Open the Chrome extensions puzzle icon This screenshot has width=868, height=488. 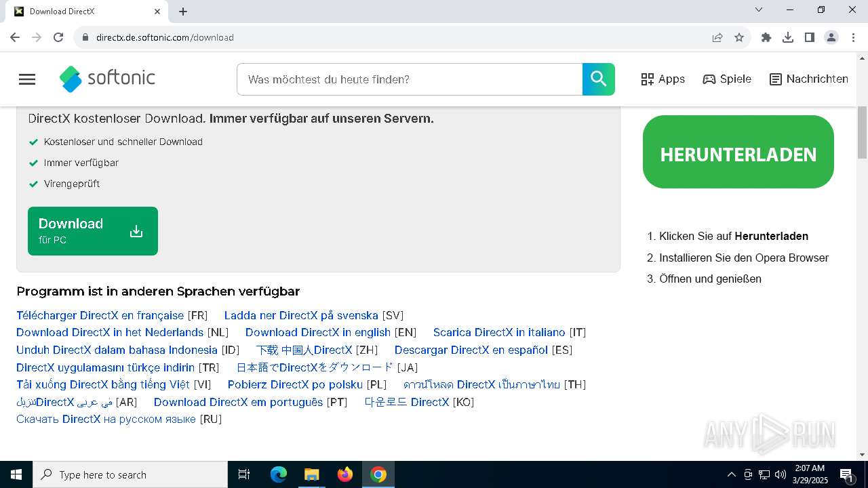pos(766,37)
